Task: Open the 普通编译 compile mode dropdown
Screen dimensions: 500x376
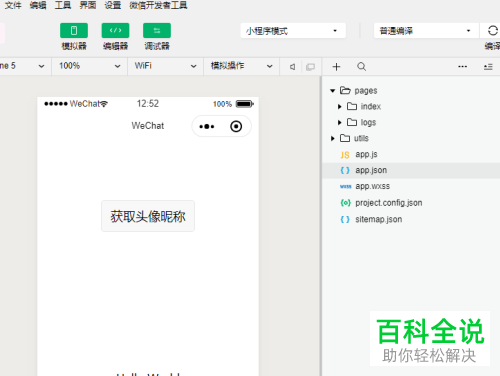Action: tap(426, 31)
